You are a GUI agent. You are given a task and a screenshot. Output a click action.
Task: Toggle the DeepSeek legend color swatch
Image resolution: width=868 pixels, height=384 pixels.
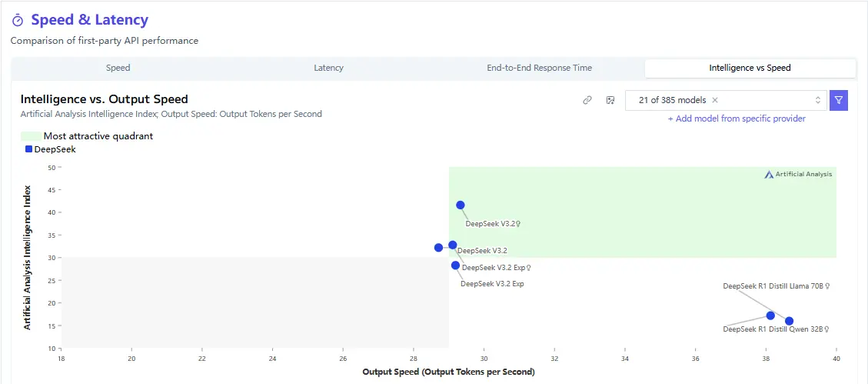coord(28,149)
